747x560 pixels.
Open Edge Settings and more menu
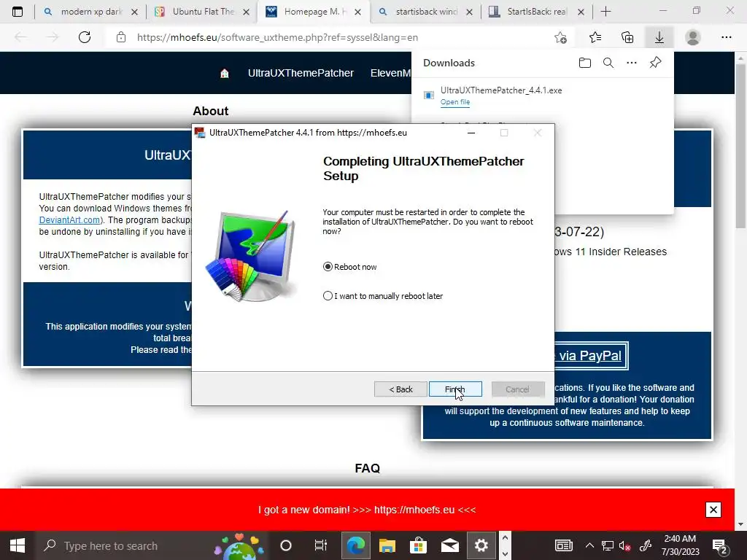[727, 37]
